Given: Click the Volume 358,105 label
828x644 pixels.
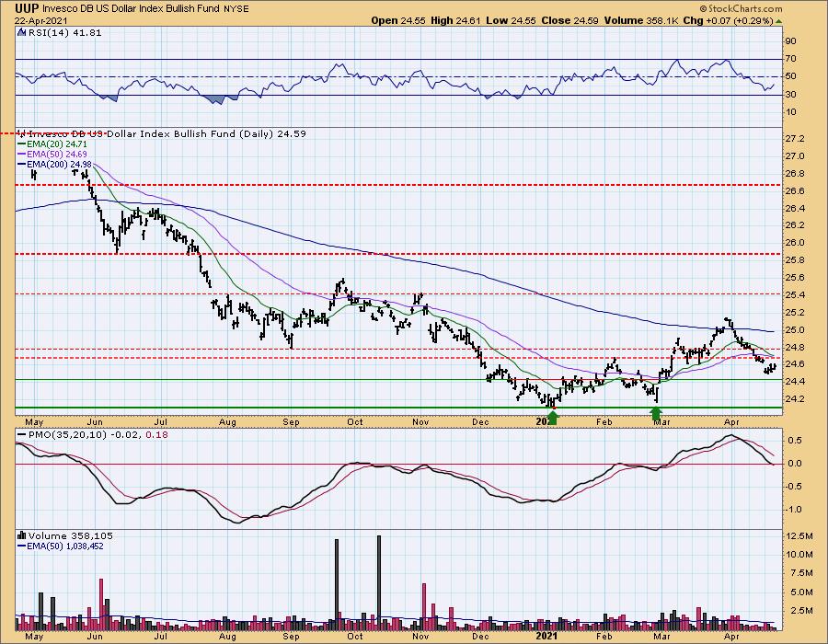Looking at the screenshot, I should coord(71,535).
